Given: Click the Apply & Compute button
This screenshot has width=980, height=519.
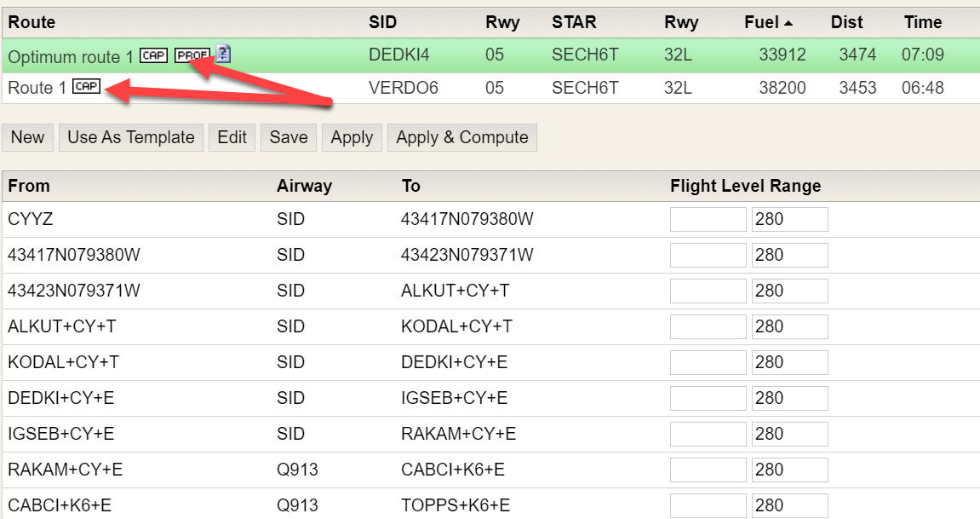Looking at the screenshot, I should tap(462, 137).
